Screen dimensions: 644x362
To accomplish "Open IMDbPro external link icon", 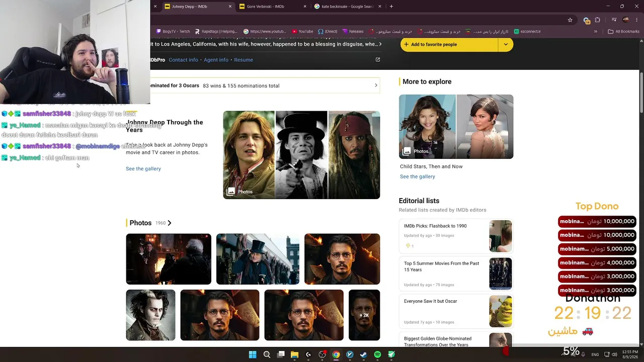I will [378, 60].
